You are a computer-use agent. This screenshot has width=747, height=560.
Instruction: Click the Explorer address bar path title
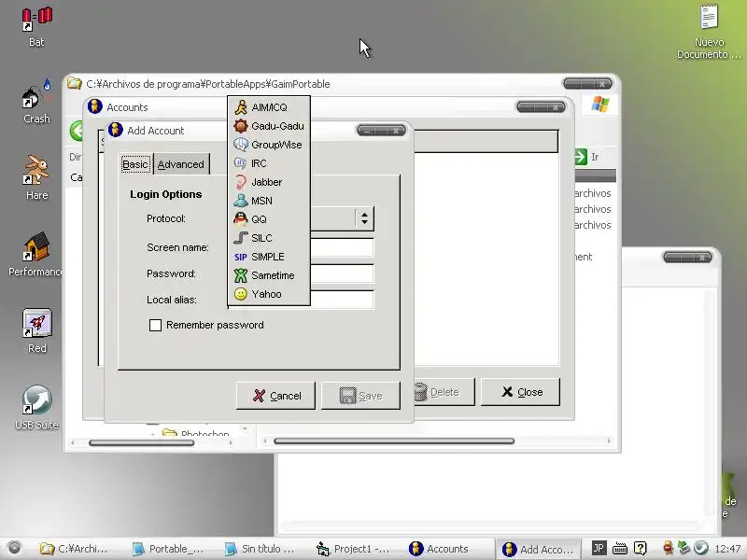[208, 84]
